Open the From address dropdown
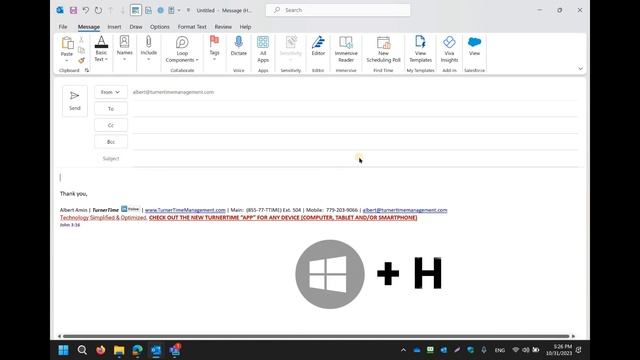This screenshot has height=360, width=640. click(x=111, y=92)
